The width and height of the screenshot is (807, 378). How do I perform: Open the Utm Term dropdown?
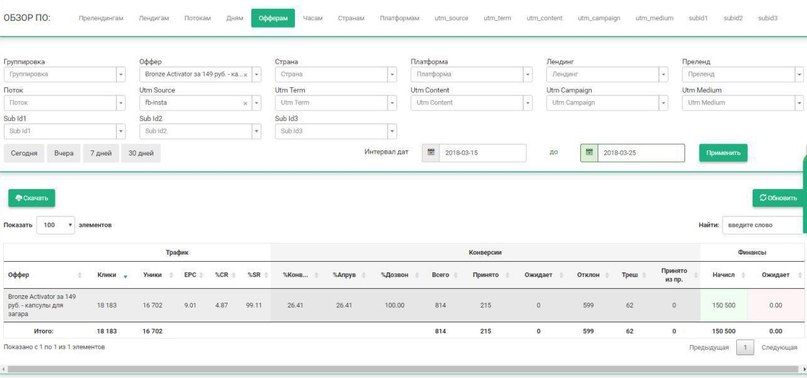point(336,103)
